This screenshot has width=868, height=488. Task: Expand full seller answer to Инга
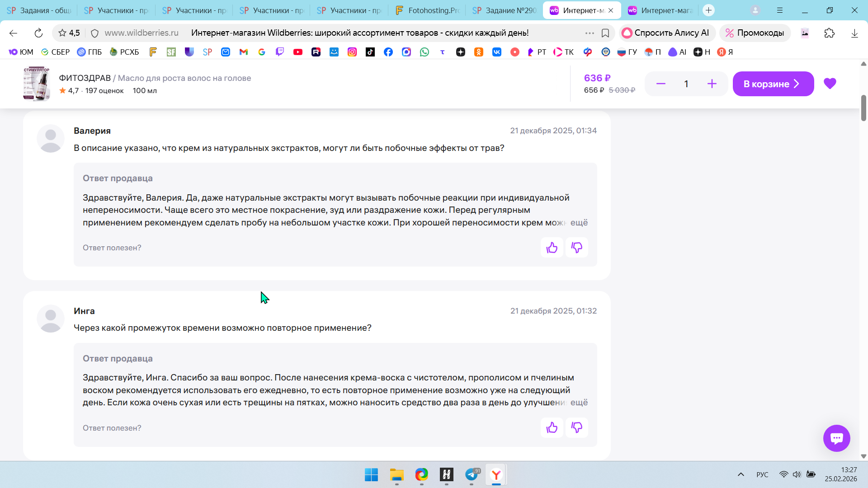[x=579, y=403]
